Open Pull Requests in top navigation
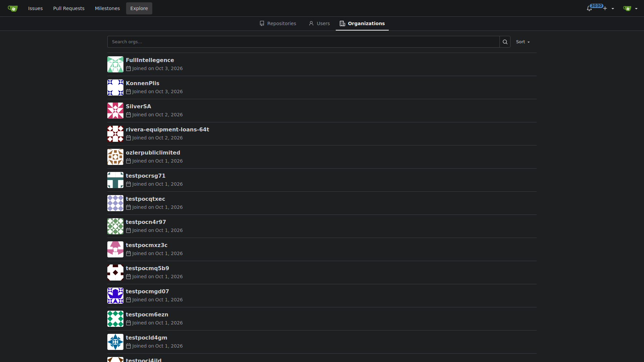The image size is (644, 362). coord(69,8)
